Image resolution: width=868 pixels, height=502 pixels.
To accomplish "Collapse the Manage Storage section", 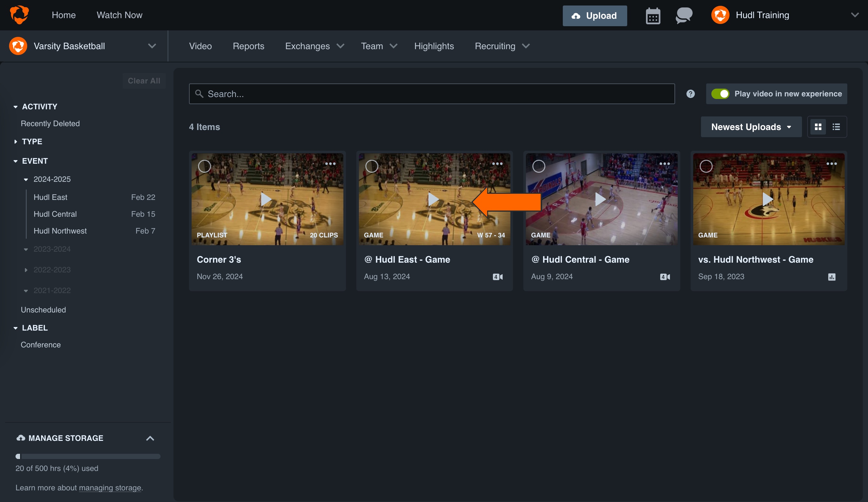I will point(150,438).
